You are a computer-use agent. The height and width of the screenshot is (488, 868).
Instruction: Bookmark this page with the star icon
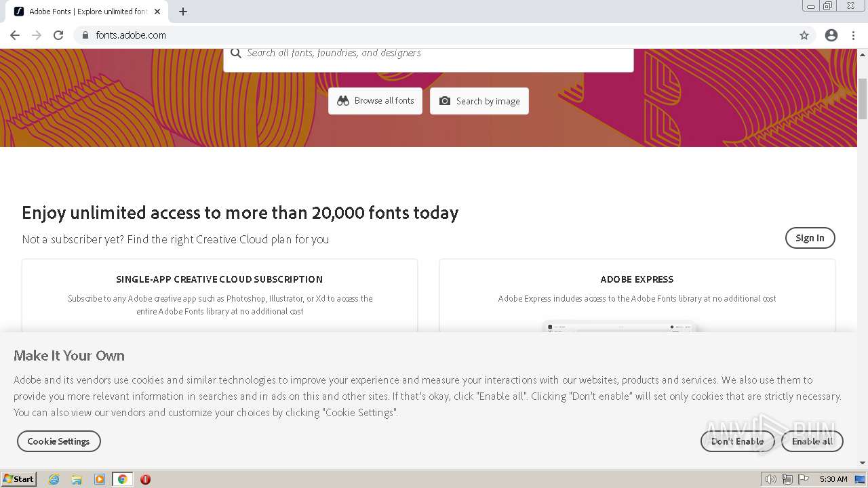(x=804, y=35)
